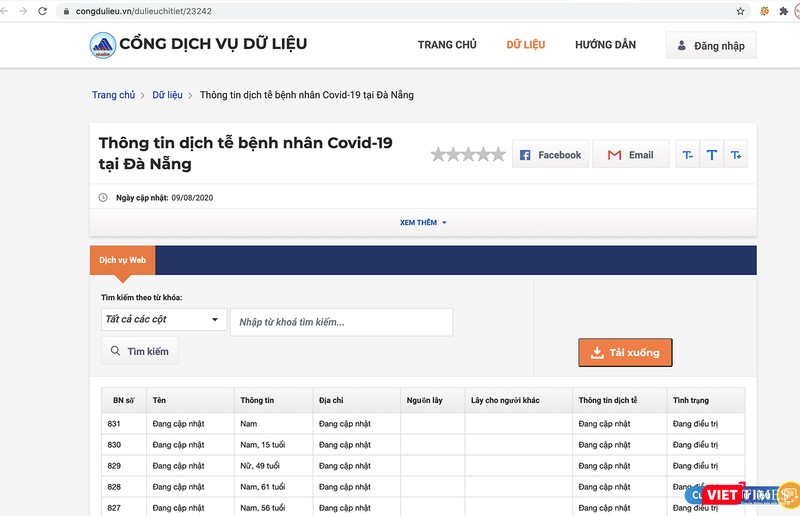Share the dataset via Email button
This screenshot has height=516, width=800.
pyautogui.click(x=630, y=155)
